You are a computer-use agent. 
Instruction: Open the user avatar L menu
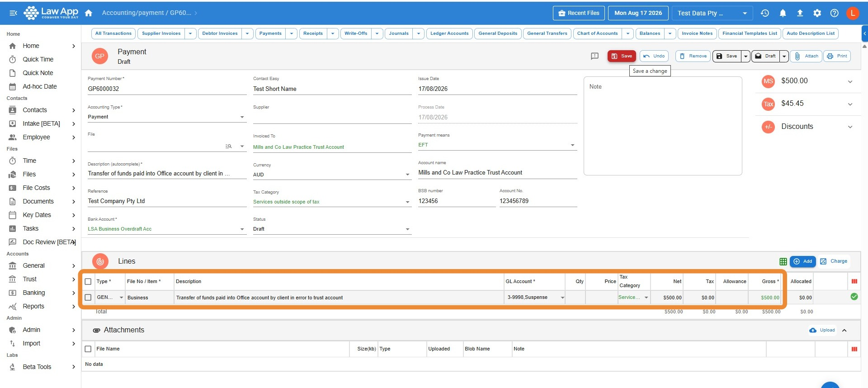tap(853, 13)
